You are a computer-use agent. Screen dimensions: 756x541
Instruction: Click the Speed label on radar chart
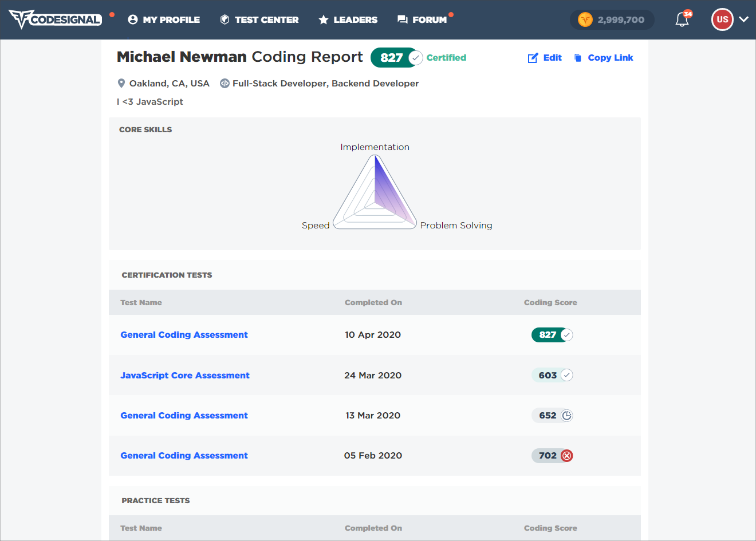316,226
